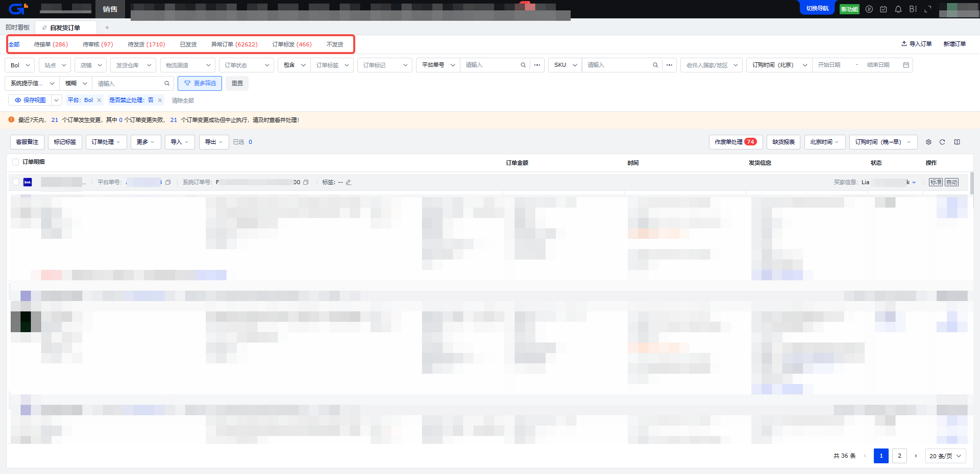Click the G logo icon in the top bar
980x474 pixels.
click(18, 9)
